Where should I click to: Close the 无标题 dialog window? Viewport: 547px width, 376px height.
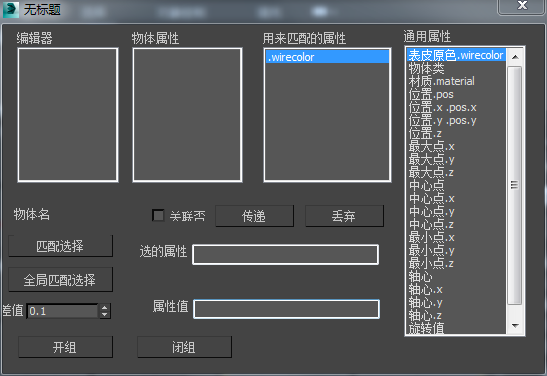pos(522,6)
